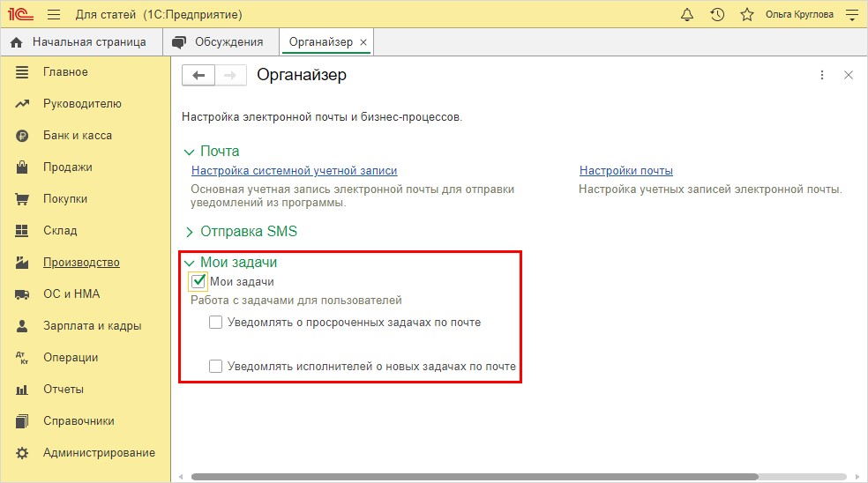868x483 pixels.
Task: Open Банк и касса section
Action: click(78, 136)
